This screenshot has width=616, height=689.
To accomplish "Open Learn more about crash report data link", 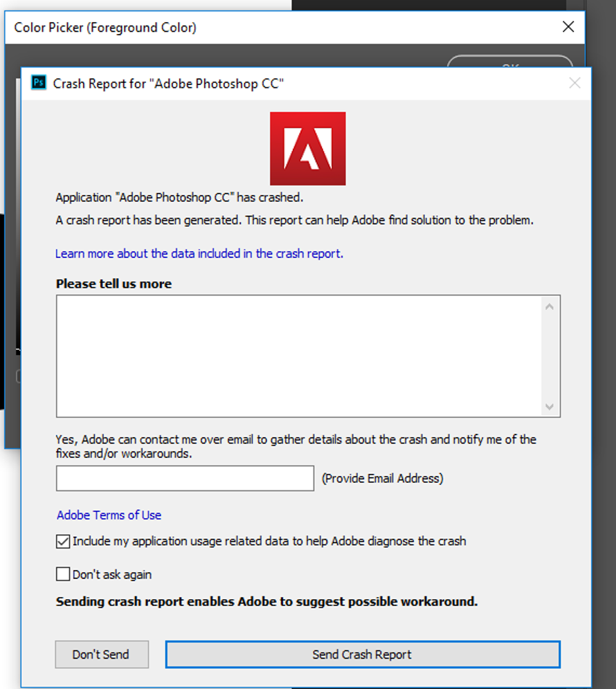I will (x=199, y=253).
